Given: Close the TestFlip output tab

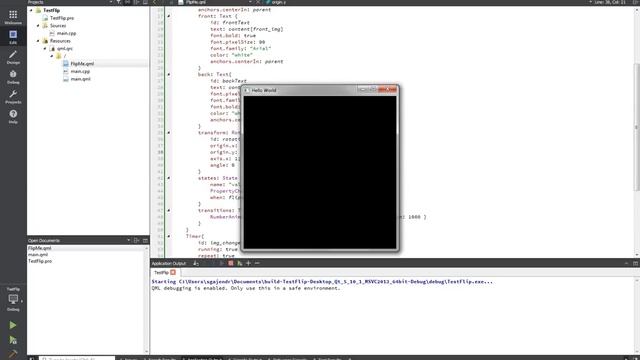Looking at the screenshot, I should (173, 272).
